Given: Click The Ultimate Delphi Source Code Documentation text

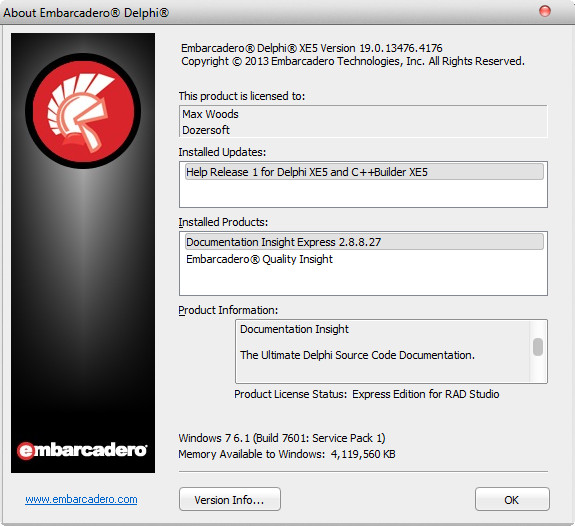Looking at the screenshot, I should pyautogui.click(x=357, y=355).
